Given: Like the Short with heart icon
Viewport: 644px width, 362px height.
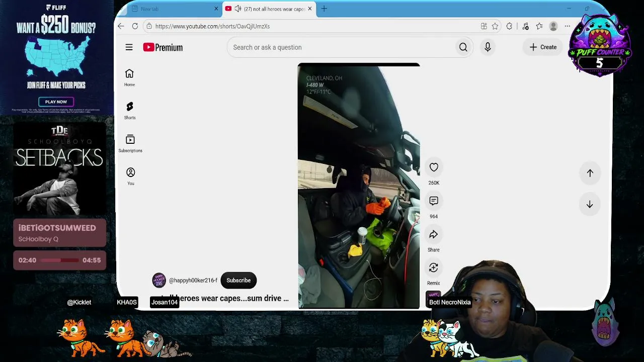Looking at the screenshot, I should [434, 167].
